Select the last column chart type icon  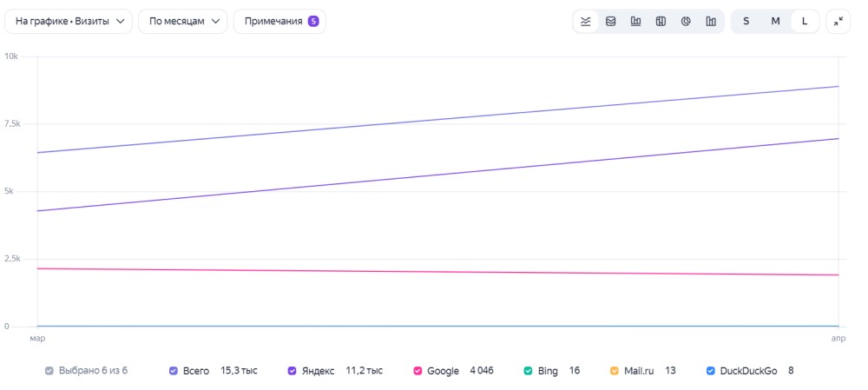point(711,22)
